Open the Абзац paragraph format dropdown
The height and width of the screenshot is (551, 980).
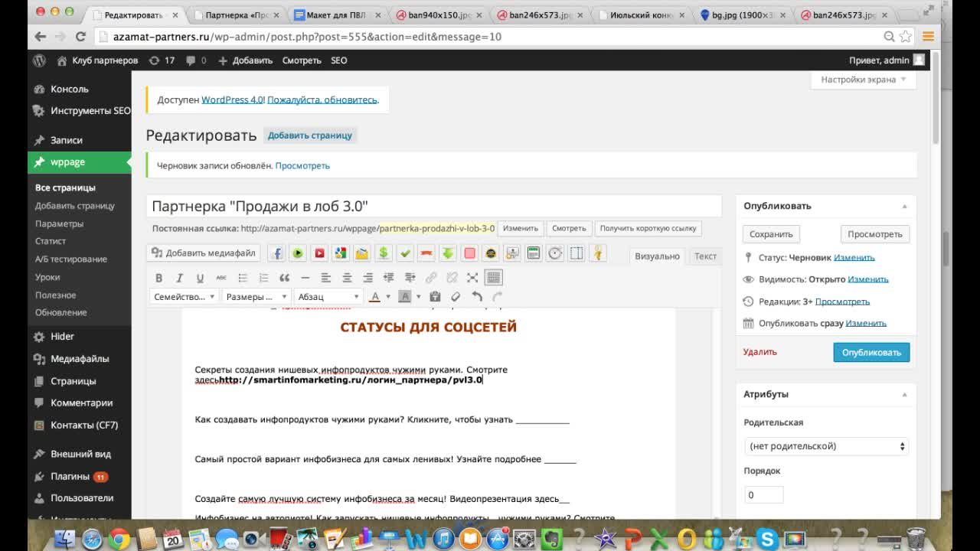(328, 297)
